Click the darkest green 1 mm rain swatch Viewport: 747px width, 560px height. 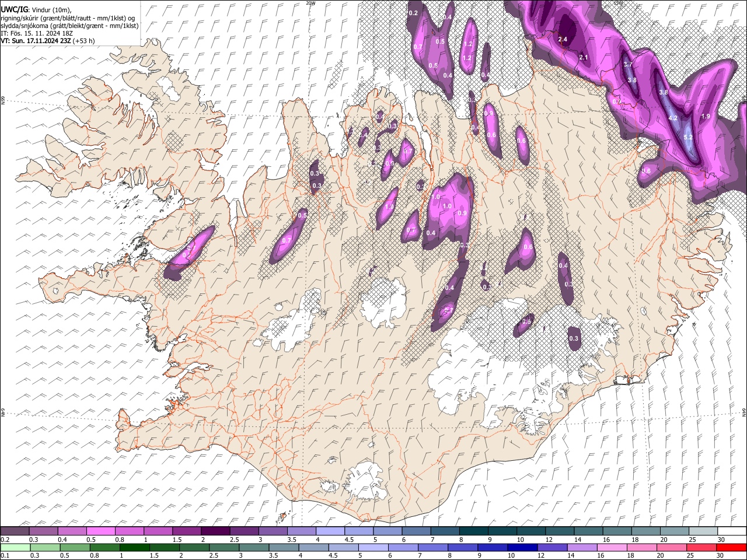click(135, 547)
